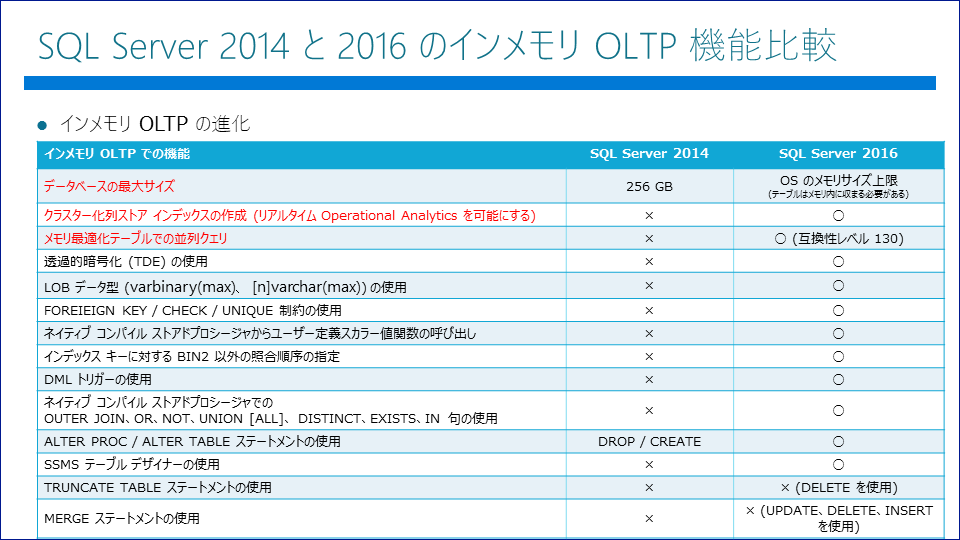Viewport: 960px width, 540px height.
Task: Select the 'ALTER PROC / ALTER TABLE ステートメントの使用' text
Action: 192,441
